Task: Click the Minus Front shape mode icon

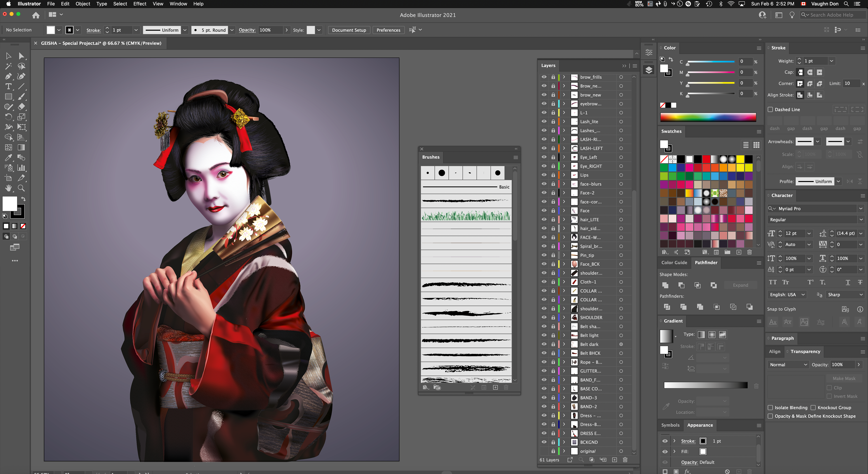Action: 681,285
